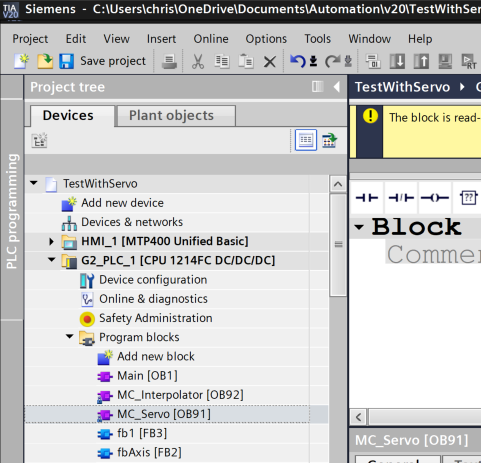Insert coil instruction icon
The image size is (481, 463).
click(x=435, y=198)
